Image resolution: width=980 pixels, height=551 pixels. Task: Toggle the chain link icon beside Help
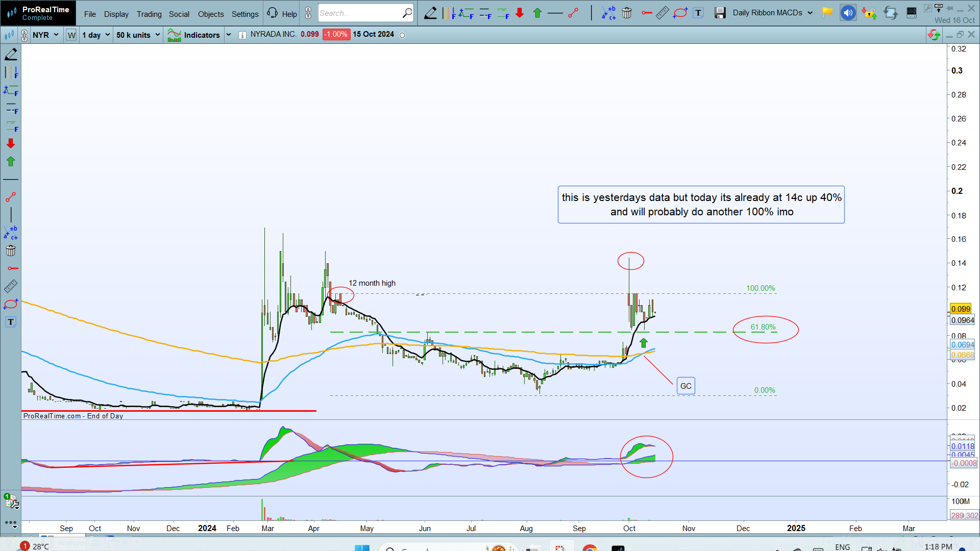[x=308, y=13]
